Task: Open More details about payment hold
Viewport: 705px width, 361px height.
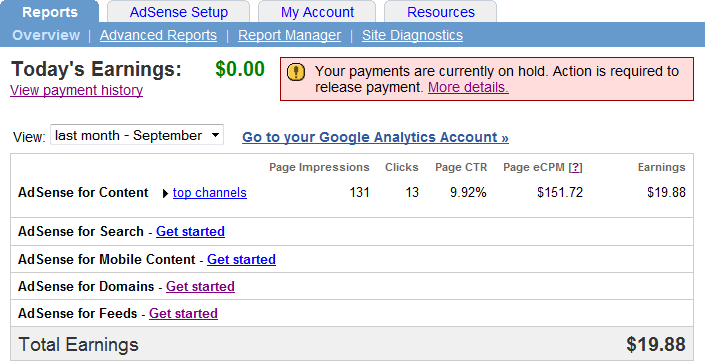Action: [468, 87]
